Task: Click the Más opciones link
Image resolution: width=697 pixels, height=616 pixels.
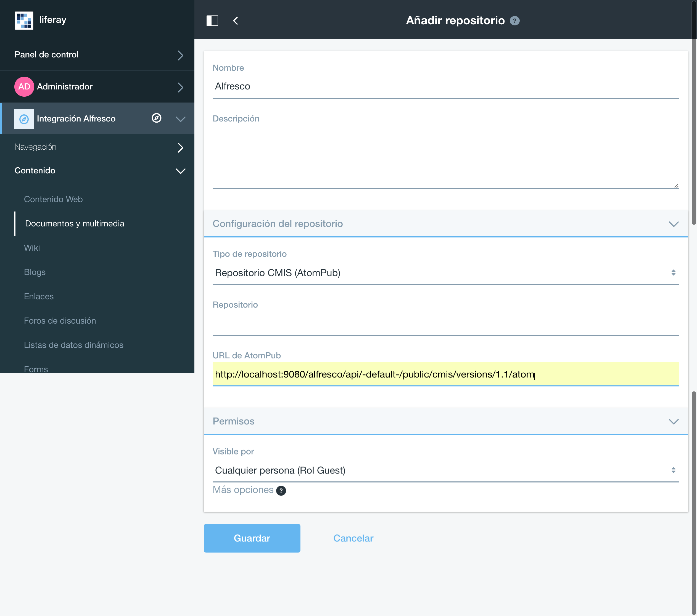Action: click(x=243, y=490)
